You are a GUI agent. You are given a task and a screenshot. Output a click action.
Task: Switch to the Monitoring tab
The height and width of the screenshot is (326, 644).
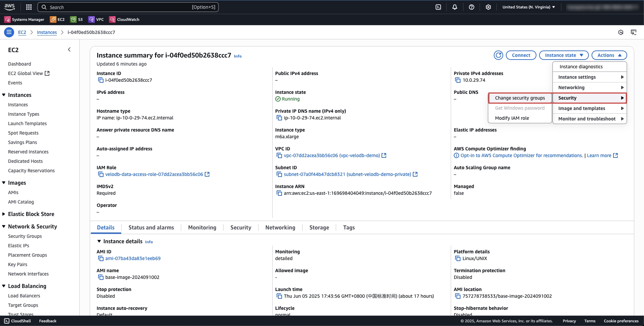202,227
